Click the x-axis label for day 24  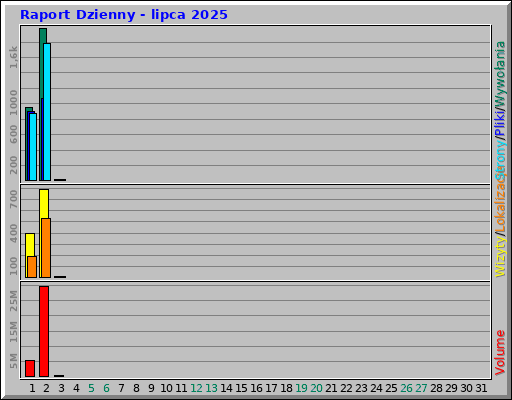(376, 388)
